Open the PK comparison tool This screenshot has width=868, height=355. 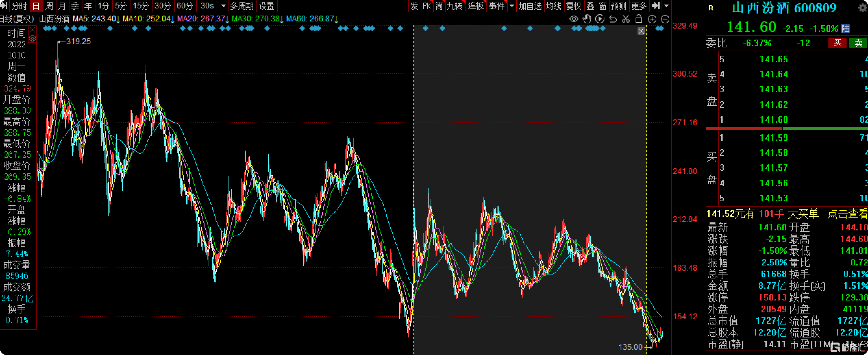pyautogui.click(x=427, y=6)
